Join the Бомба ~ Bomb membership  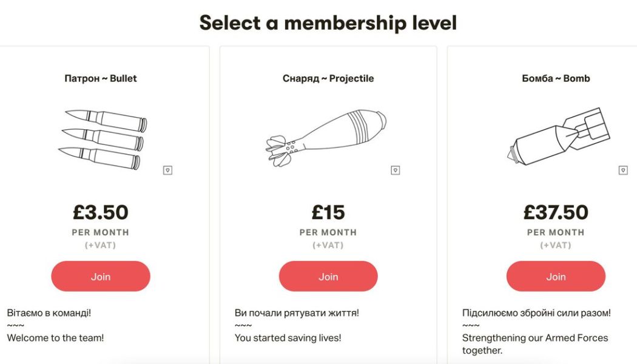[555, 276]
